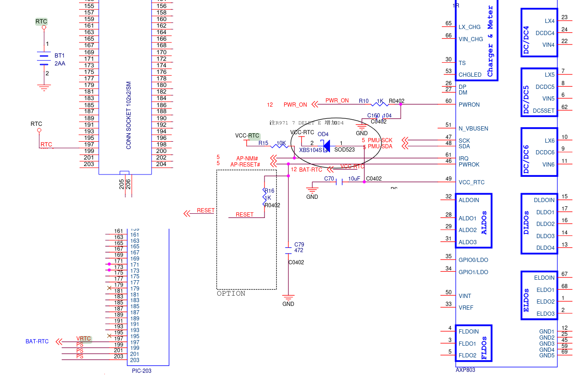This screenshot has width=586, height=392.
Task: Click the R16 resistor inside the OPTION box
Action: tap(265, 198)
